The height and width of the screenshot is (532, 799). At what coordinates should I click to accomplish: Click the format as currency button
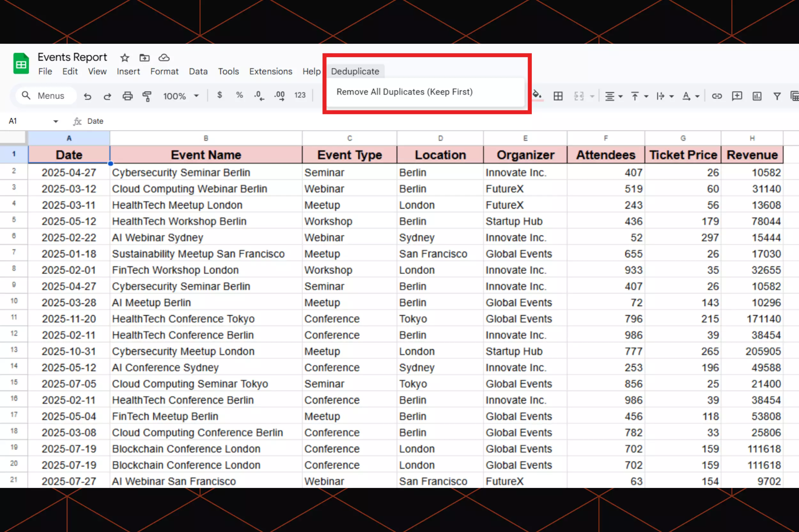(220, 95)
